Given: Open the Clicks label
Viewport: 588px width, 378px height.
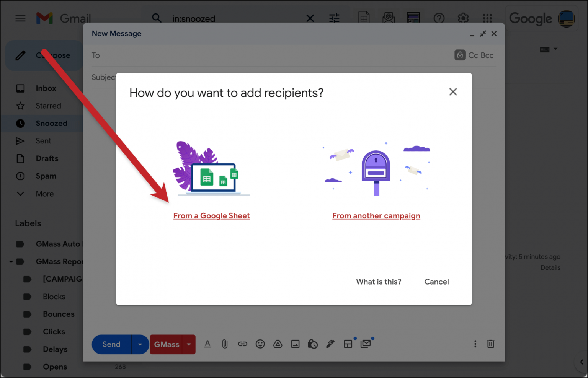Looking at the screenshot, I should pyautogui.click(x=54, y=332).
